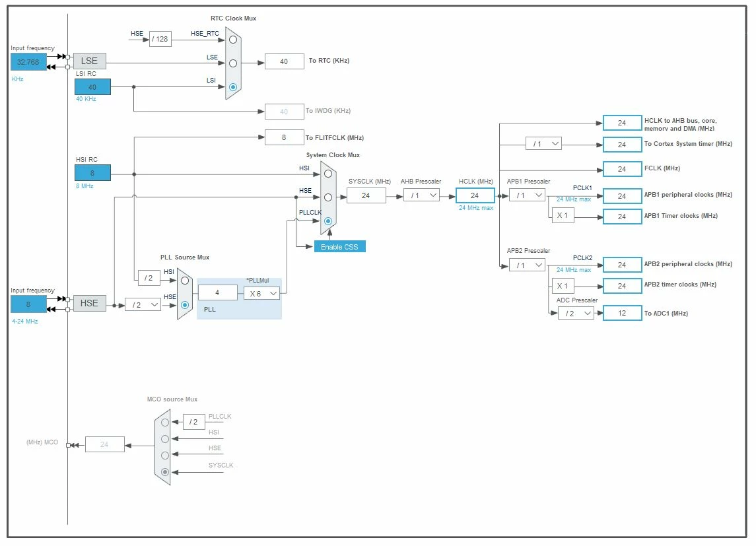This screenshot has height=546, width=756.
Task: Click the HSE oscillator block
Action: coord(89,303)
